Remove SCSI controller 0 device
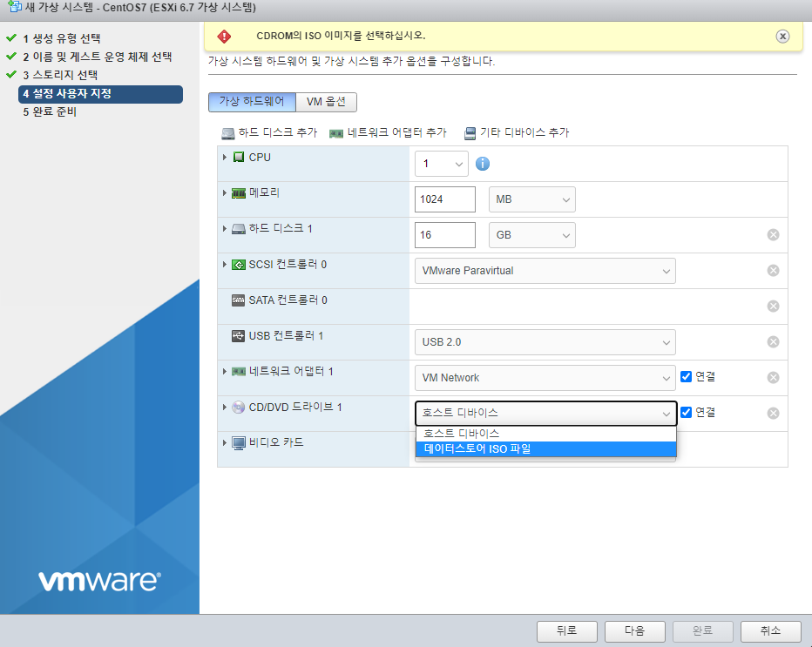The image size is (812, 647). point(773,271)
